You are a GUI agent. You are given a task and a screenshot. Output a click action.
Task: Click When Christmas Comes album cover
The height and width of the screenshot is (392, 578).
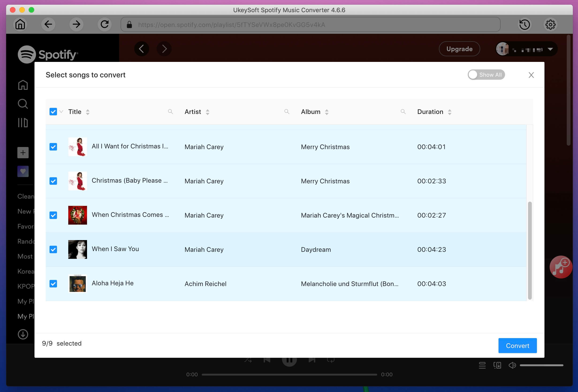78,215
